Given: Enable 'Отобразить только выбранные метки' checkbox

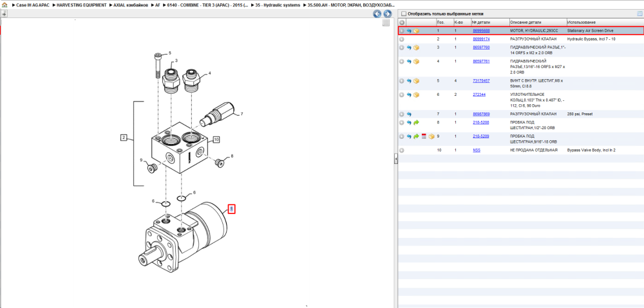Looking at the screenshot, I should pos(404,14).
